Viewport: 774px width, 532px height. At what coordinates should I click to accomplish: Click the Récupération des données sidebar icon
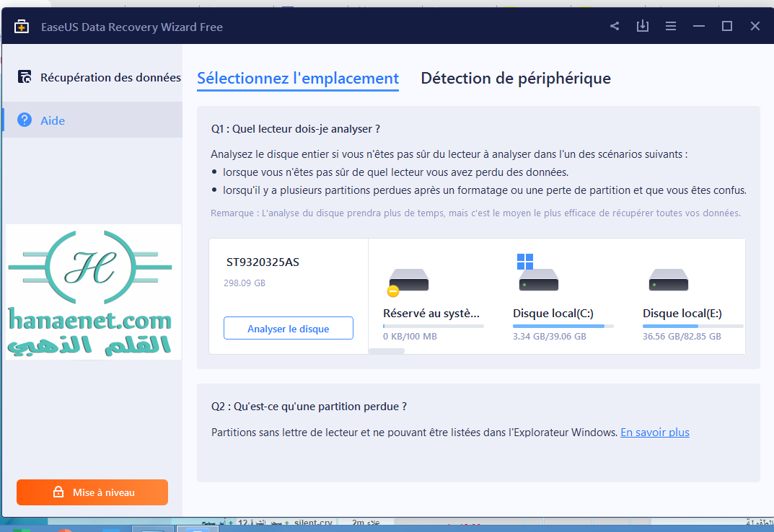[x=25, y=77]
